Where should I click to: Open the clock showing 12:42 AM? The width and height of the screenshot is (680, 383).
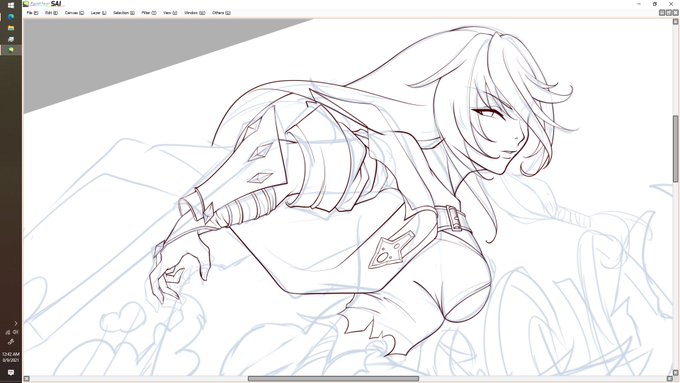tap(11, 357)
